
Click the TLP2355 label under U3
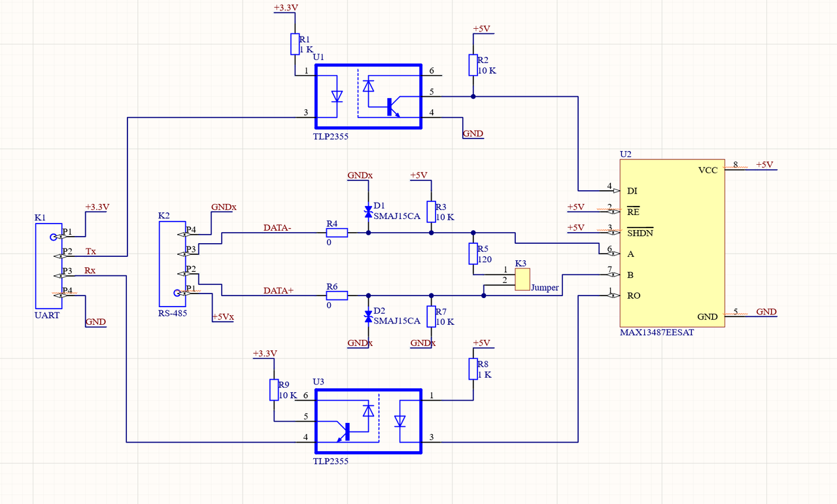click(x=331, y=461)
